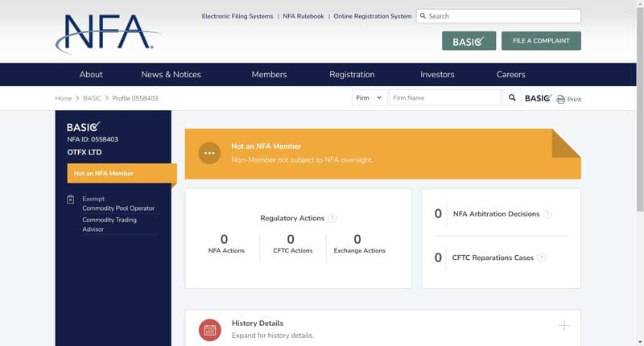644x346 pixels.
Task: Go to Home breadcrumb
Action: point(64,98)
